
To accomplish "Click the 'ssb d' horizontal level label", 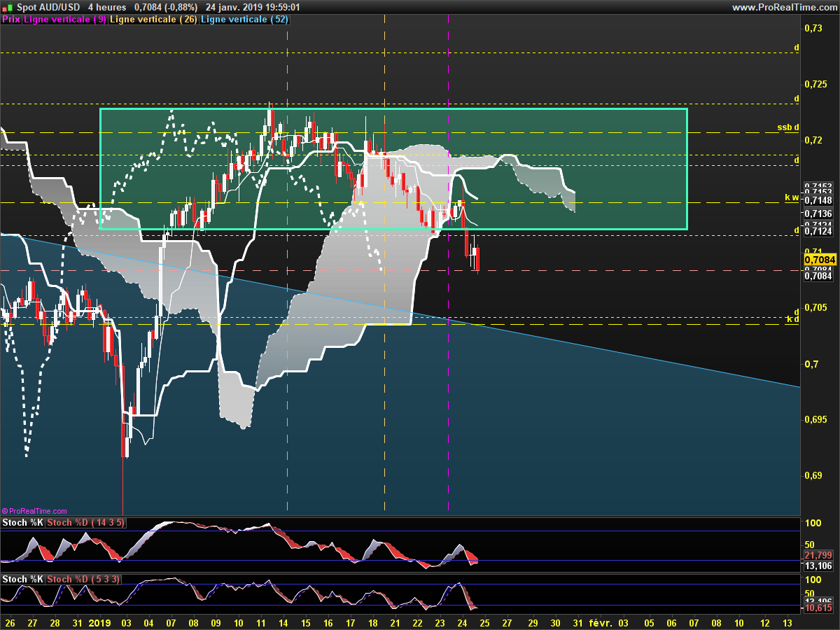I will [787, 127].
